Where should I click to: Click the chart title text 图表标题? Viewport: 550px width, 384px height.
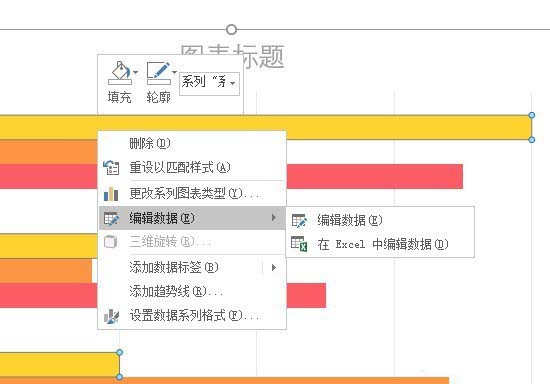click(232, 56)
